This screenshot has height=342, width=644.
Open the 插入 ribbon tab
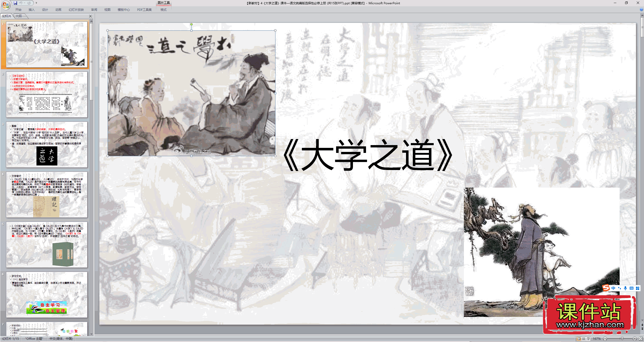tap(31, 10)
